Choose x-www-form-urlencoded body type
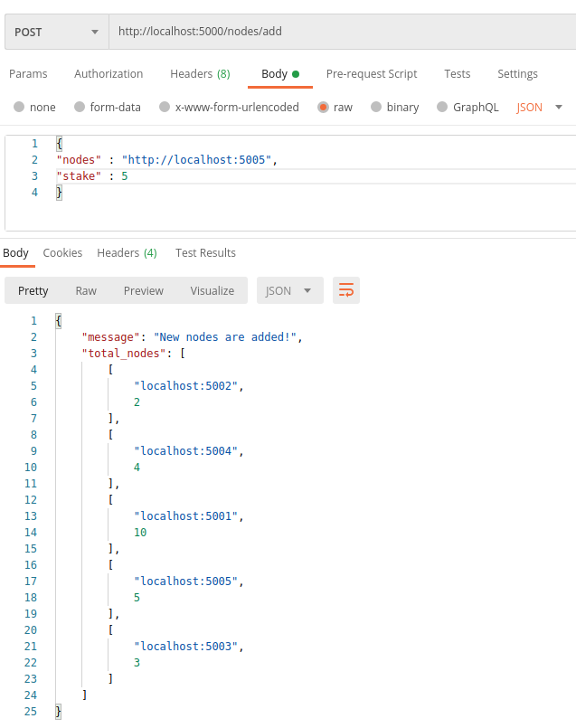Viewport: 576px width, 728px height. tap(165, 108)
